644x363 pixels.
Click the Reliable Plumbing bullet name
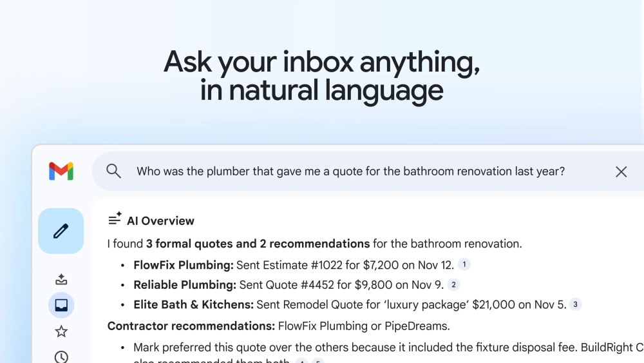point(184,285)
